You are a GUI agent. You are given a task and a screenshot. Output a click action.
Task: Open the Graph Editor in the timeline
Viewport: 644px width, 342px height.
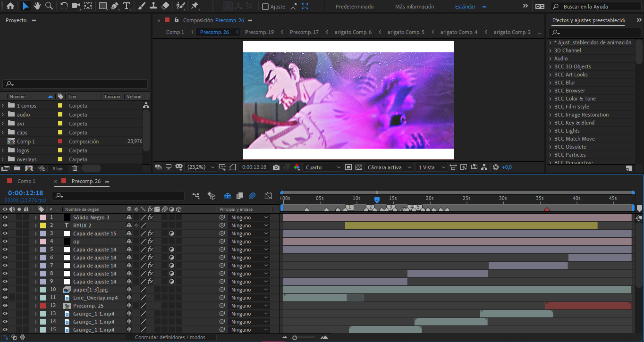pyautogui.click(x=268, y=195)
